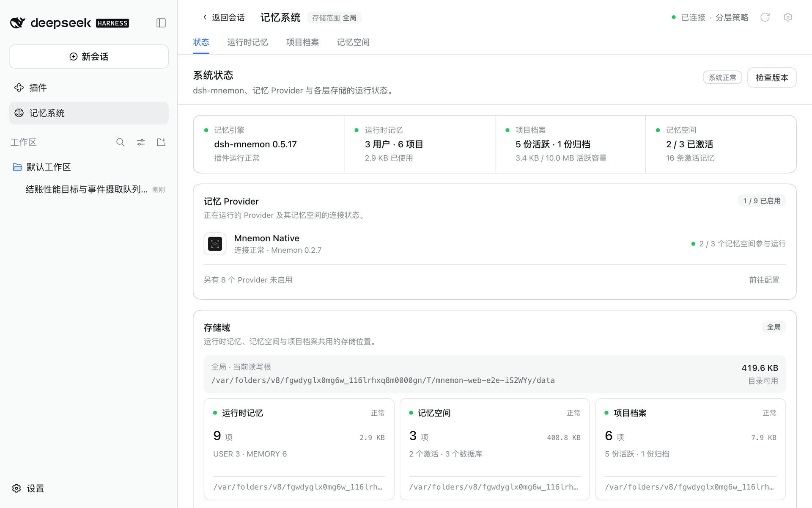Viewport: 812px width, 508px height.
Task: Switch to the 状态 tab
Action: [201, 42]
